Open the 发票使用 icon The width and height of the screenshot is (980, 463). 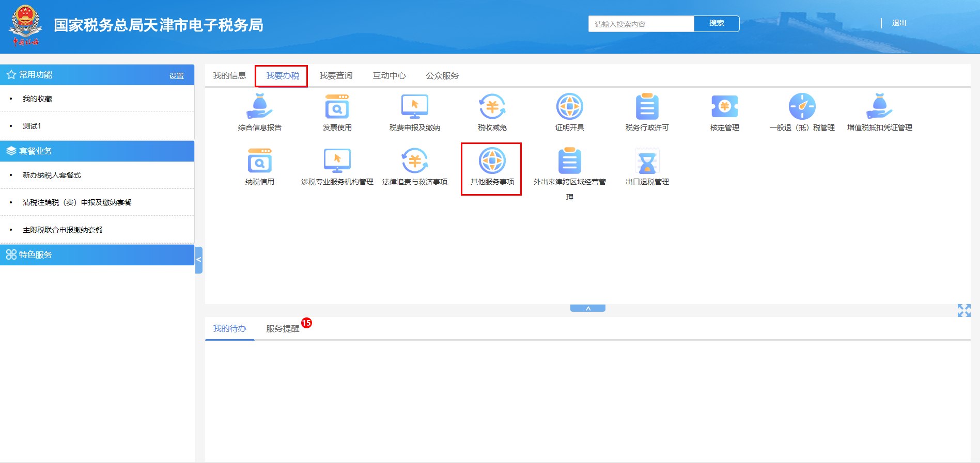337,107
